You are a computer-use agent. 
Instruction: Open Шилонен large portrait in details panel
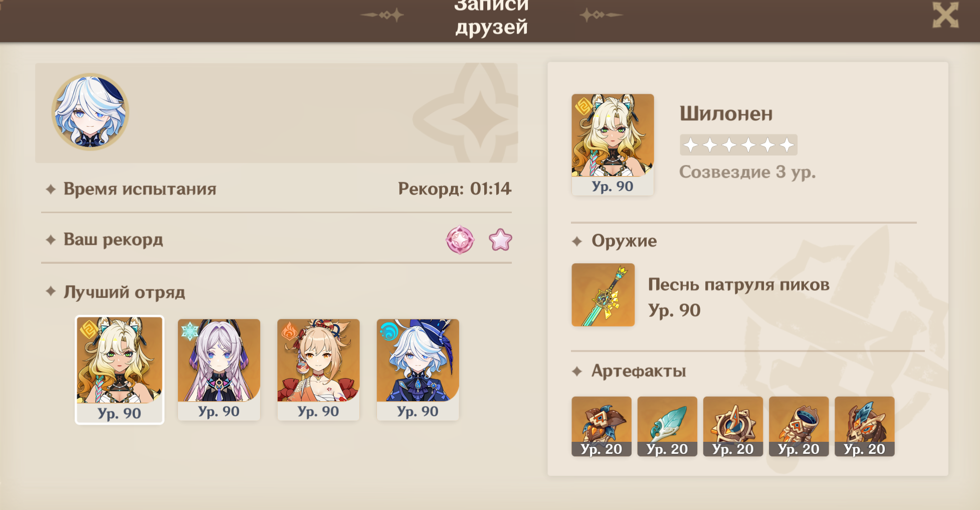click(x=613, y=144)
